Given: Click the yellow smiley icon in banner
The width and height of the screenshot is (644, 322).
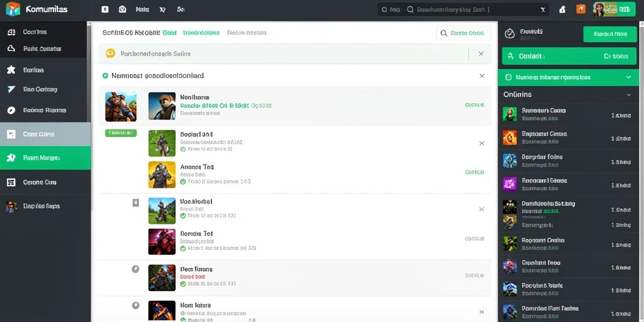Looking at the screenshot, I should 110,53.
